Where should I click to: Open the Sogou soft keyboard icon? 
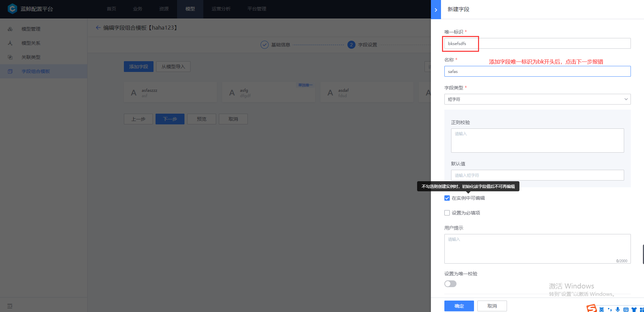626,309
